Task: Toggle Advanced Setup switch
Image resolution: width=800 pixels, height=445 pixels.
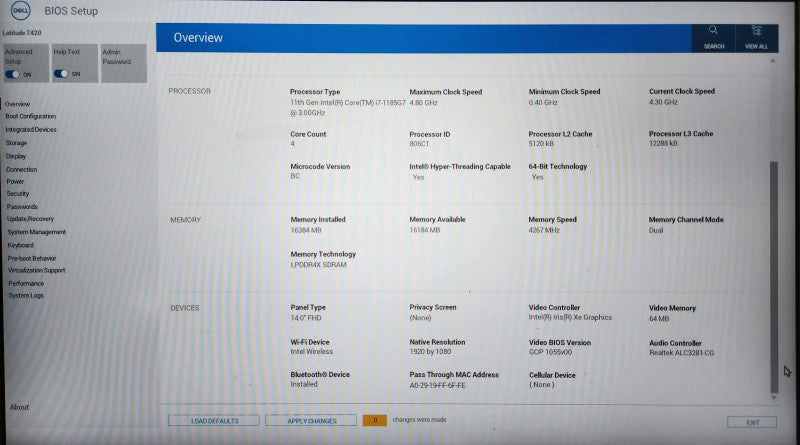Action: 12,75
